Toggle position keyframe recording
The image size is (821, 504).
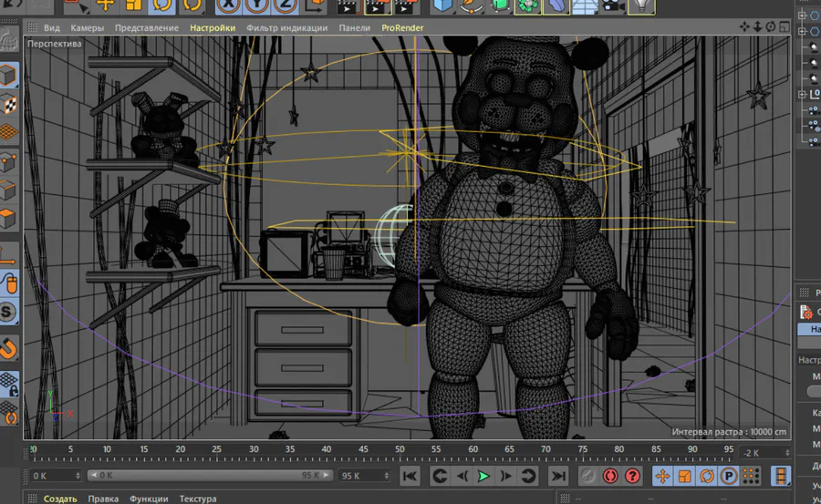pyautogui.click(x=662, y=477)
